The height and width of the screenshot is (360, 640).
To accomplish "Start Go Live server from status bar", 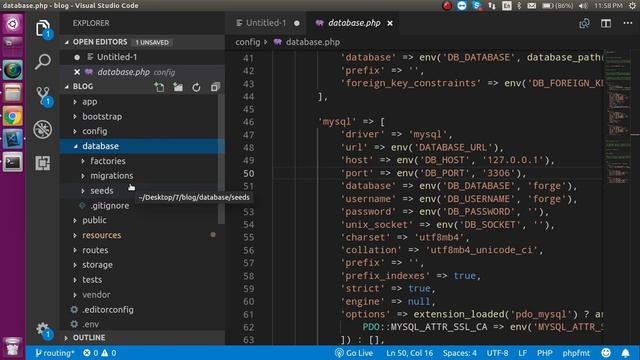I will 353,353.
